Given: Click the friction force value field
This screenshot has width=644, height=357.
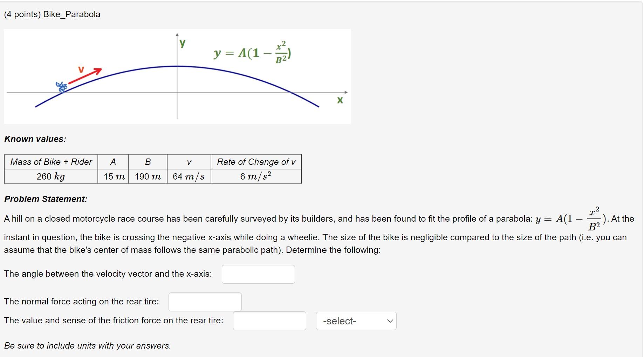Looking at the screenshot, I should tap(269, 321).
